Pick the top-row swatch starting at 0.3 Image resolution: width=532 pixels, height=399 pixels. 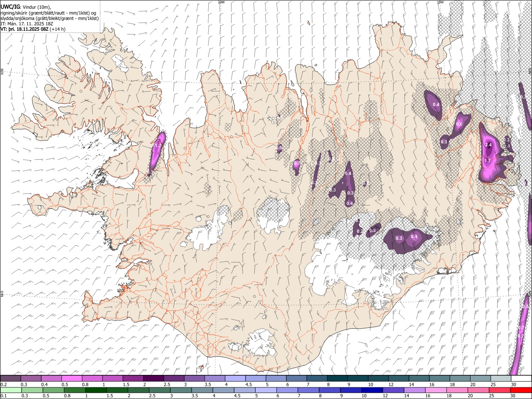click(x=31, y=379)
